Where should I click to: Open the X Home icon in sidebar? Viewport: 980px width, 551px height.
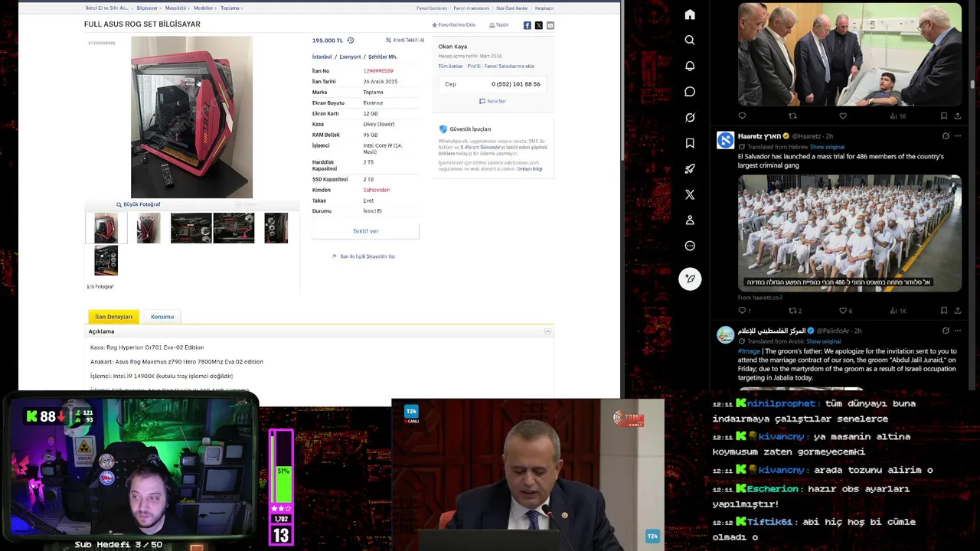(690, 15)
